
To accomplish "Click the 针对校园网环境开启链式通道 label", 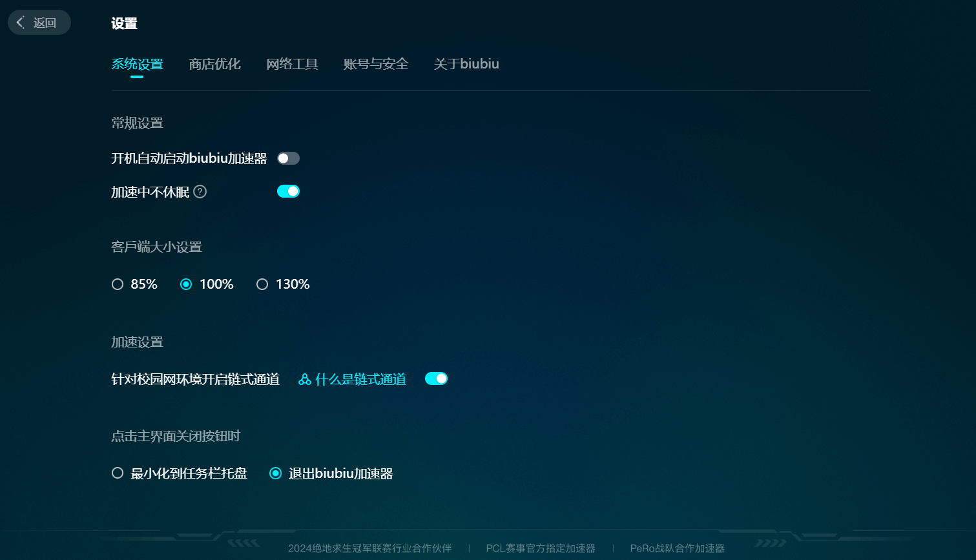I will click(195, 380).
